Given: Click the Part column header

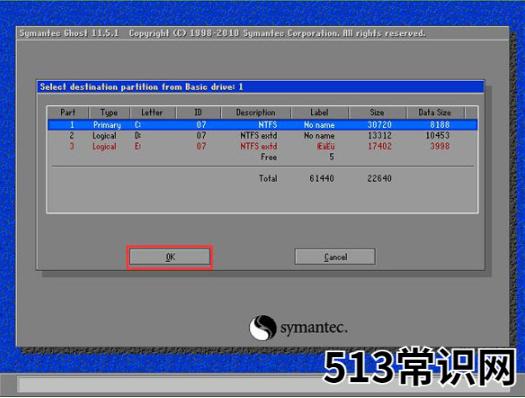Looking at the screenshot, I should (68, 112).
